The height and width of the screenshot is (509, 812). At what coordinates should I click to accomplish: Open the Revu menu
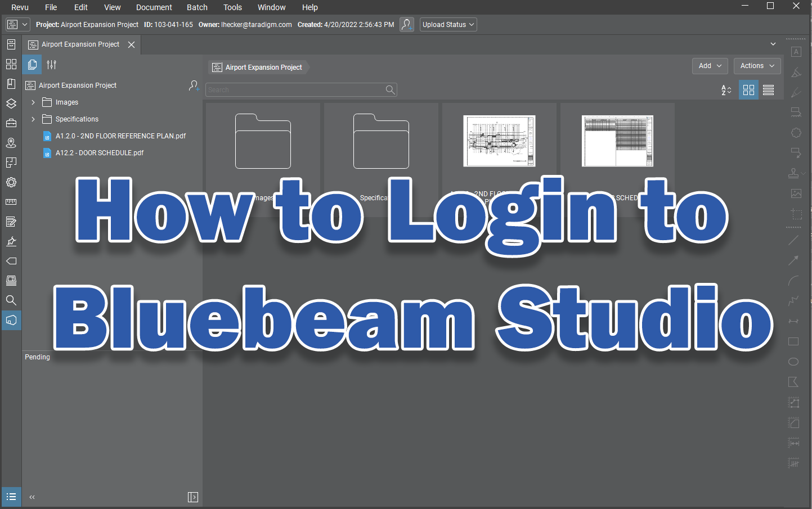[x=20, y=7]
